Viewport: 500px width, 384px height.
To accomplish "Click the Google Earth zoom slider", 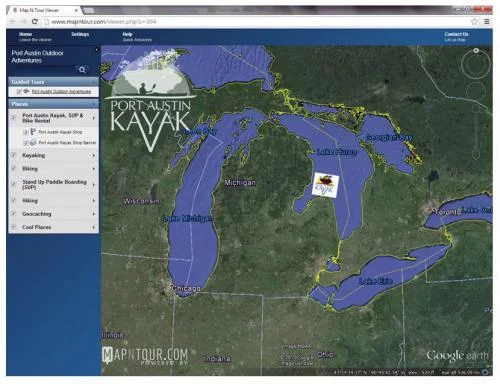I will 476,133.
